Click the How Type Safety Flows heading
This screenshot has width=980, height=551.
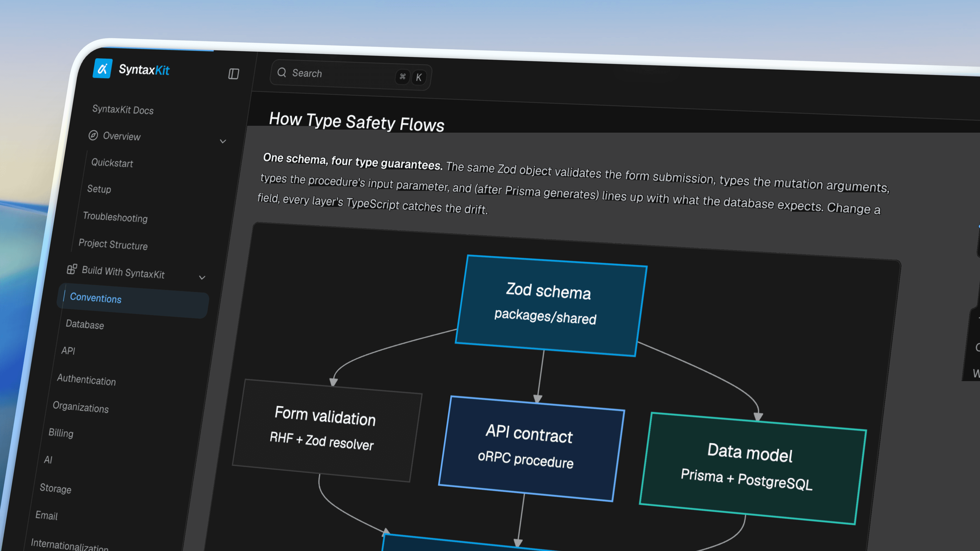click(x=357, y=122)
